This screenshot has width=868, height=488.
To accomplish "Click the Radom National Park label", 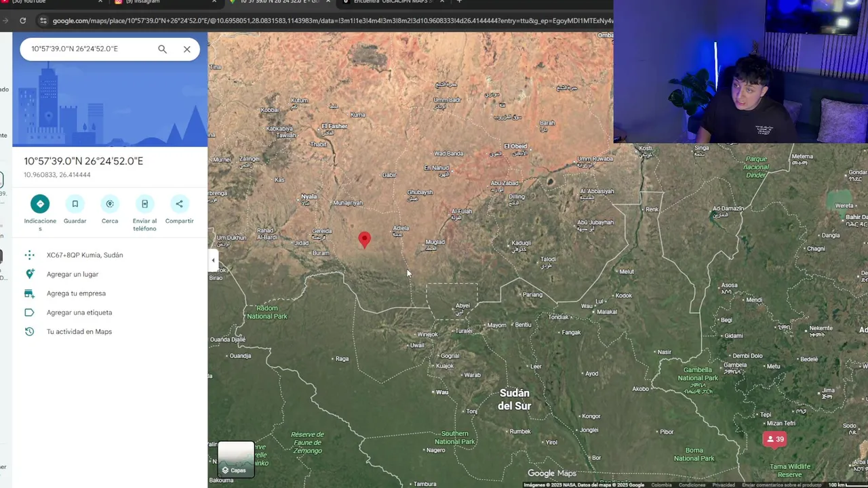I will pos(267,312).
